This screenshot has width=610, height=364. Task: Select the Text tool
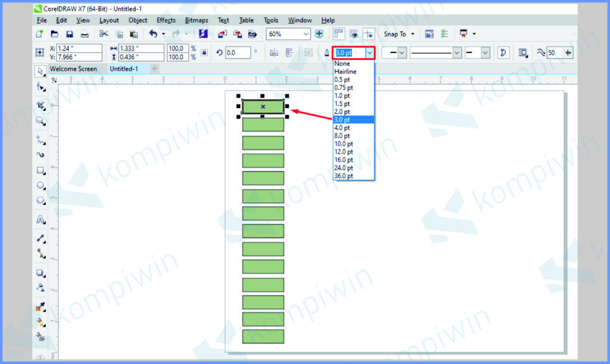(41, 220)
